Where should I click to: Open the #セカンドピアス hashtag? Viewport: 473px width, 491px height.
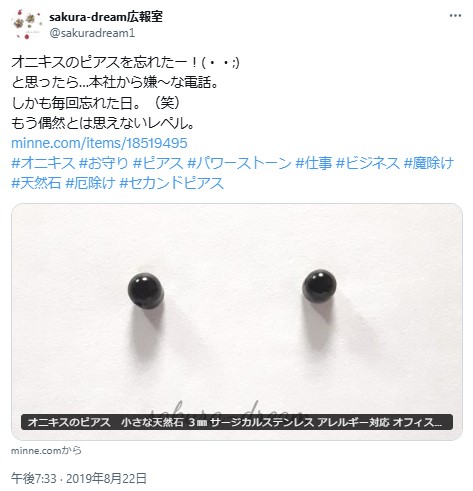172,183
